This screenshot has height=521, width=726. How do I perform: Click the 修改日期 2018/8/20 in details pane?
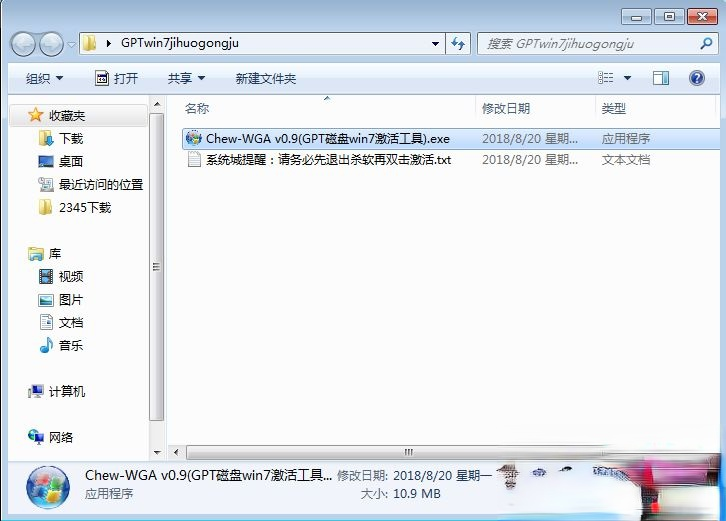[414, 475]
